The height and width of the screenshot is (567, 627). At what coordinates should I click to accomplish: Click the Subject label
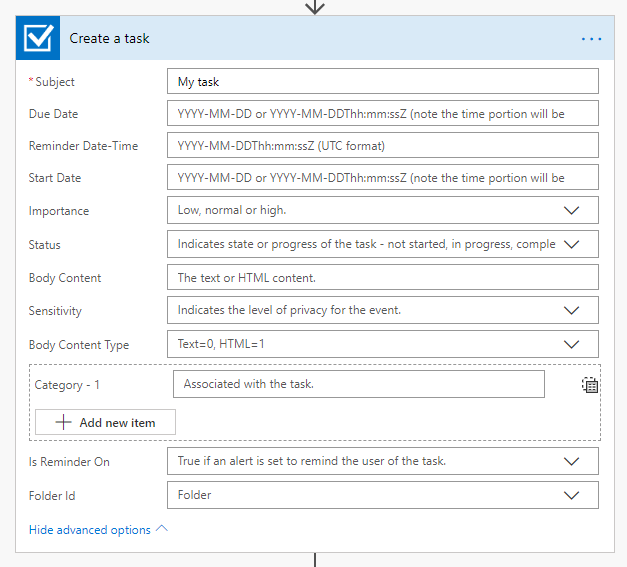tap(55, 82)
